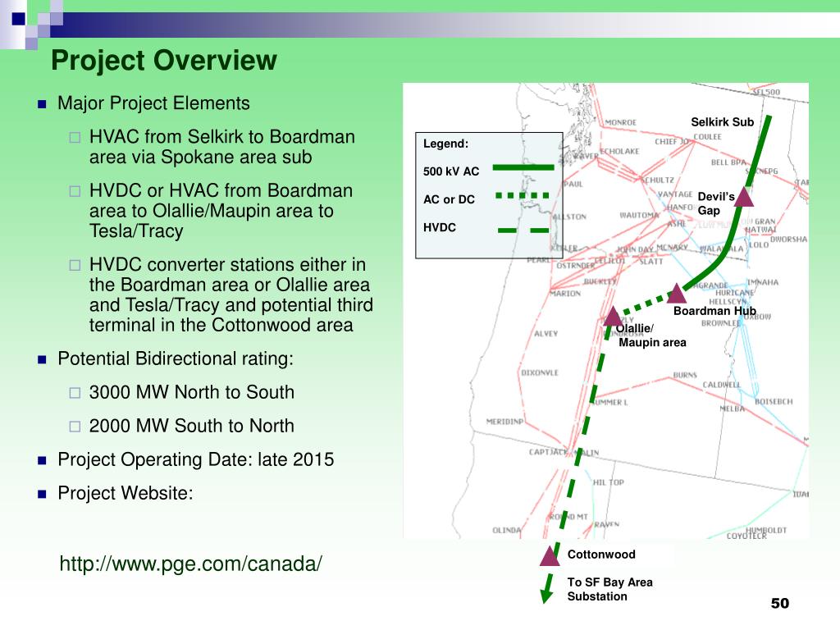Screen dimensions: 840x630
Task: Open the http://www.pge.com/canada/ link
Action: click(x=190, y=564)
